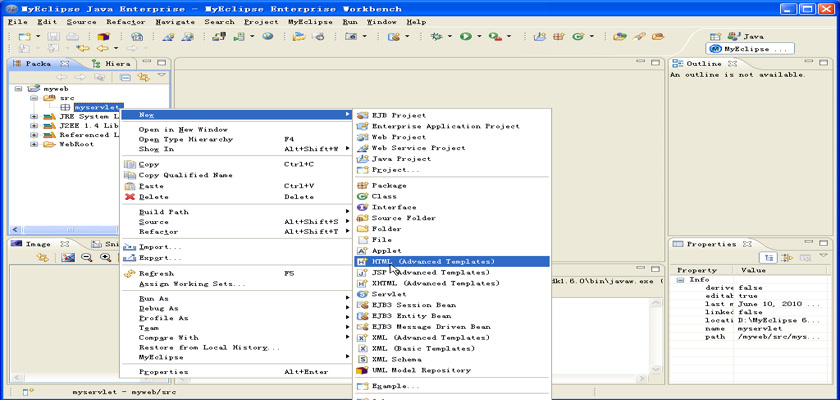
Task: Expand the JRE System Library node
Action: coord(34,116)
